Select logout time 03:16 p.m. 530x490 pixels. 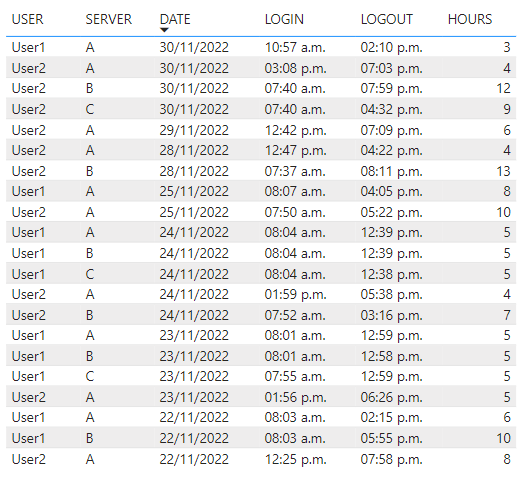tap(391, 316)
